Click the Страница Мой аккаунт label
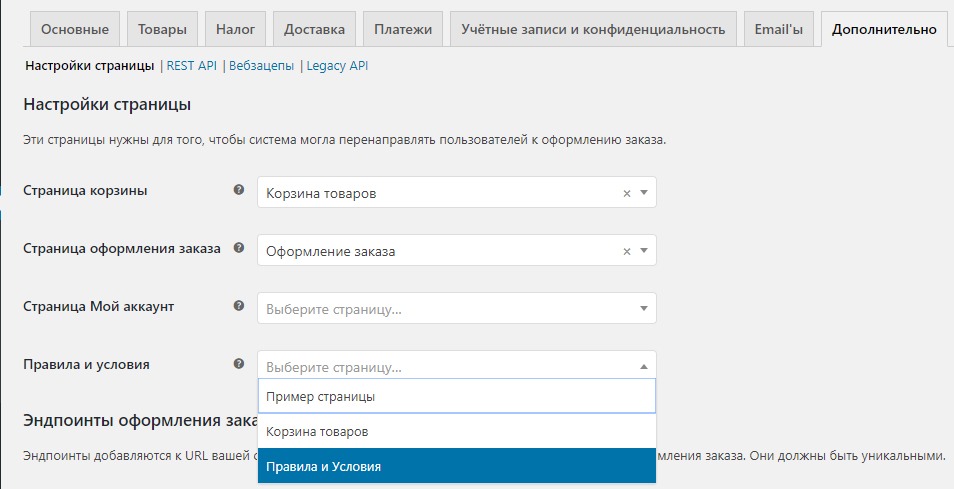The height and width of the screenshot is (489, 954). [99, 307]
